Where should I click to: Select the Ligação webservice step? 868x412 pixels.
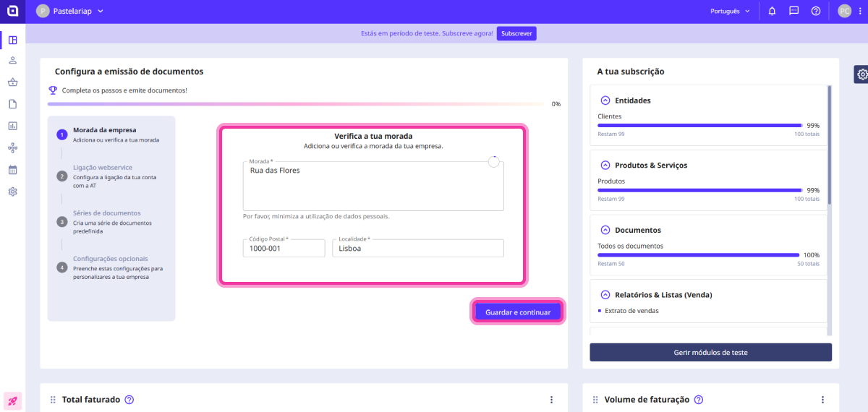pos(102,168)
